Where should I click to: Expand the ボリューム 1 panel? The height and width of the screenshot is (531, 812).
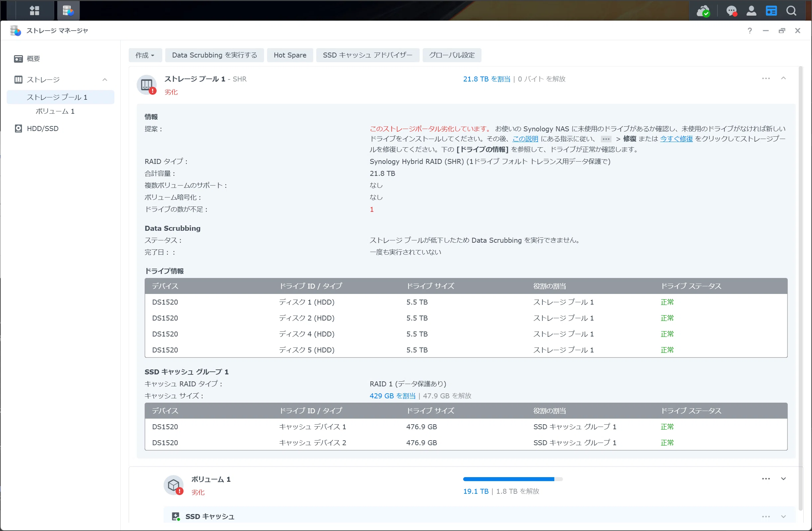click(x=783, y=479)
